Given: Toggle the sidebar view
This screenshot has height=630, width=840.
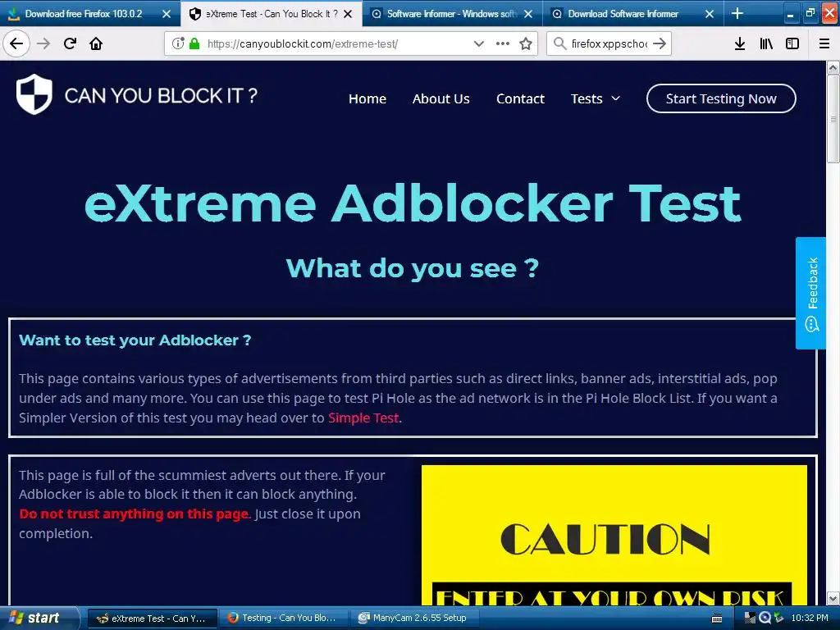Looking at the screenshot, I should (x=792, y=43).
